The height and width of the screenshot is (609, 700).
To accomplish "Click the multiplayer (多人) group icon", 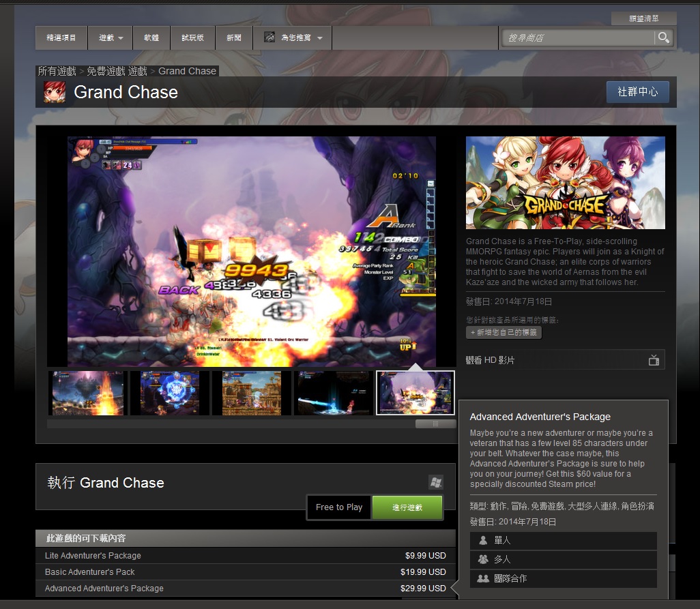I will (x=483, y=559).
